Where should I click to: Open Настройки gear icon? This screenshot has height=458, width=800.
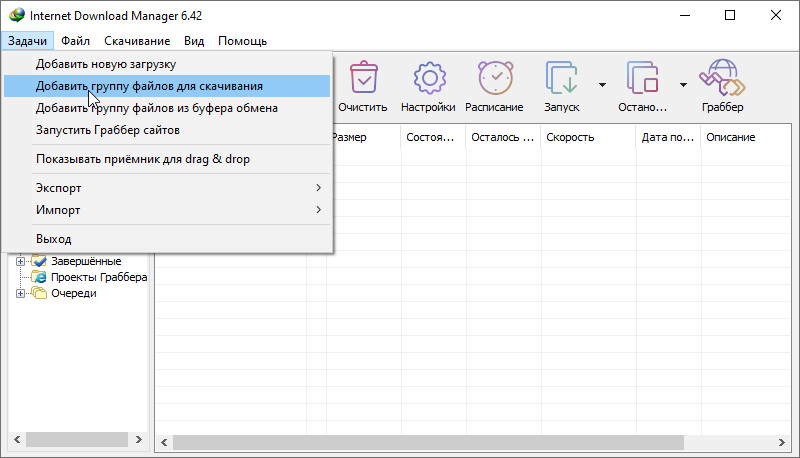(x=428, y=79)
